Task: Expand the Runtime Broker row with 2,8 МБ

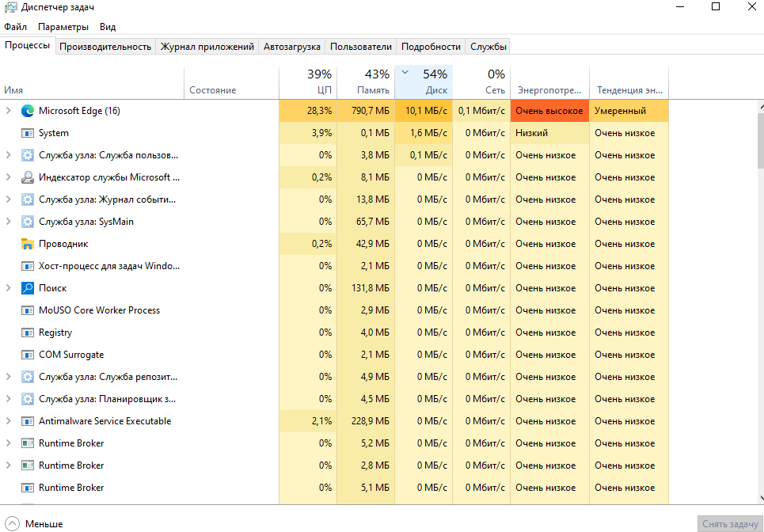Action: (x=8, y=465)
